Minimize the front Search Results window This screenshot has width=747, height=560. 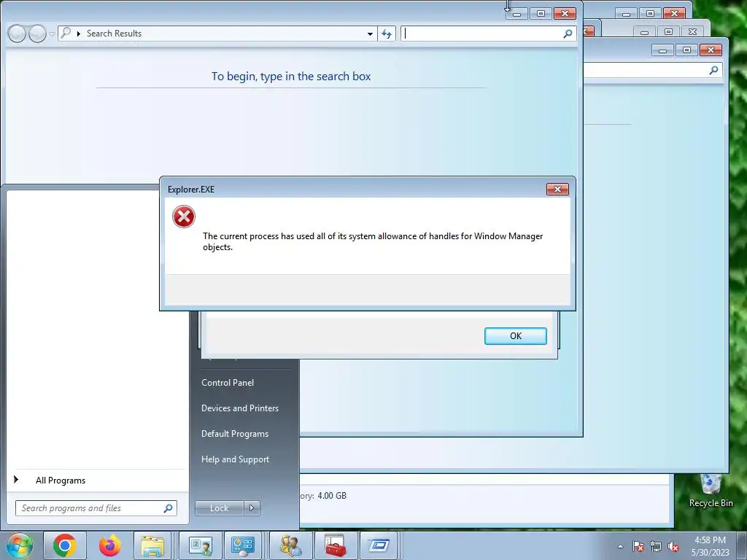[x=516, y=14]
